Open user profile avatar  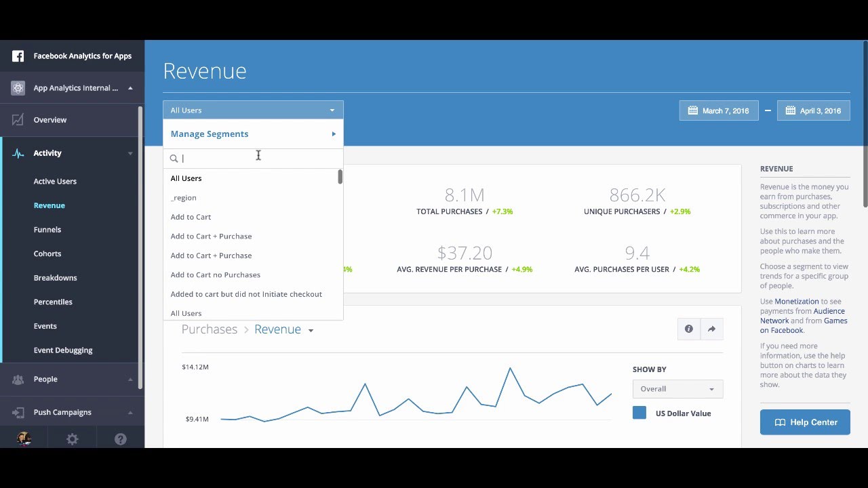coord(24,439)
